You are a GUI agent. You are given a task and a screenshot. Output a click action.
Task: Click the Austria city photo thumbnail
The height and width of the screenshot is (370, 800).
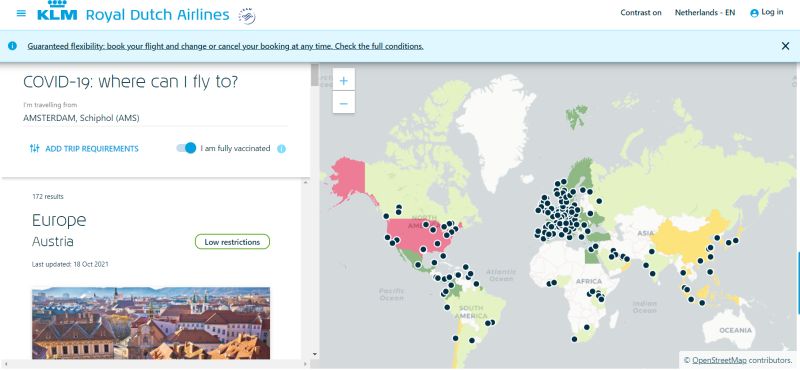(151, 323)
